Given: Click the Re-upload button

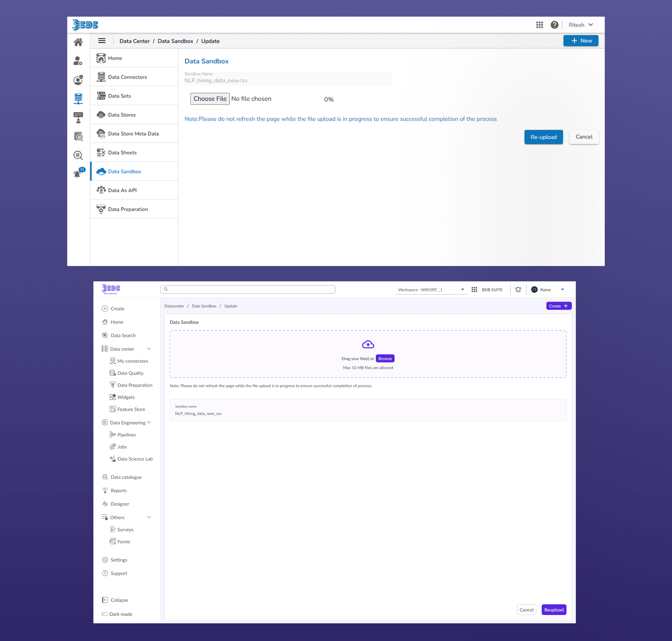Looking at the screenshot, I should (x=543, y=137).
